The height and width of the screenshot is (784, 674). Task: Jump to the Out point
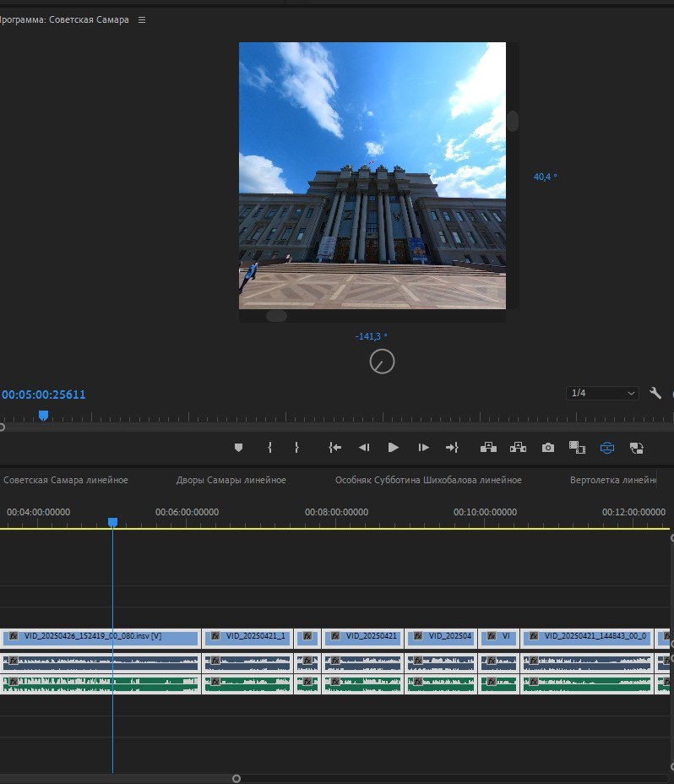tap(452, 447)
